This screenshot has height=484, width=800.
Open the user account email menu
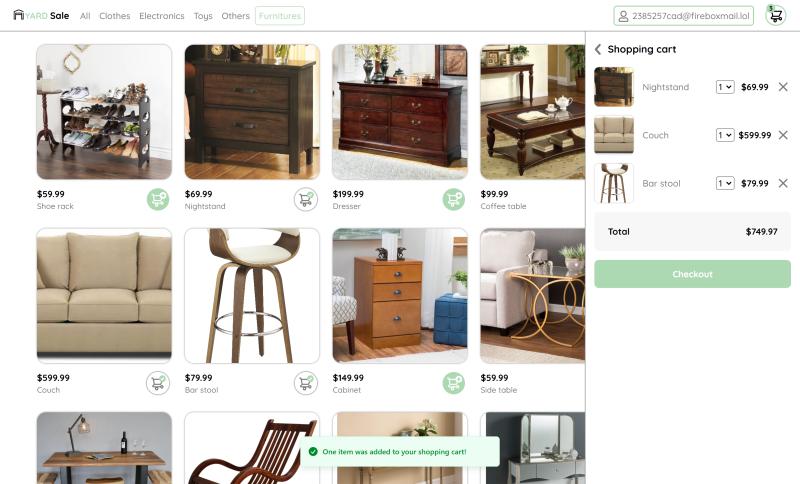684,16
